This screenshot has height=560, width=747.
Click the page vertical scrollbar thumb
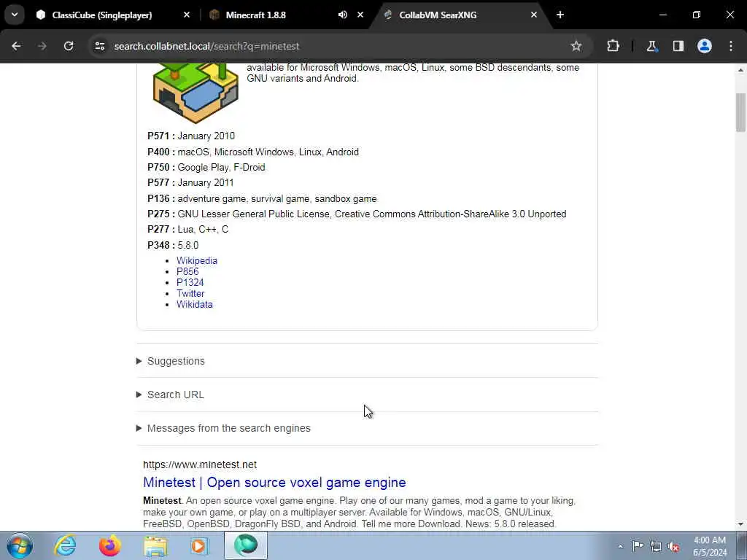740,112
